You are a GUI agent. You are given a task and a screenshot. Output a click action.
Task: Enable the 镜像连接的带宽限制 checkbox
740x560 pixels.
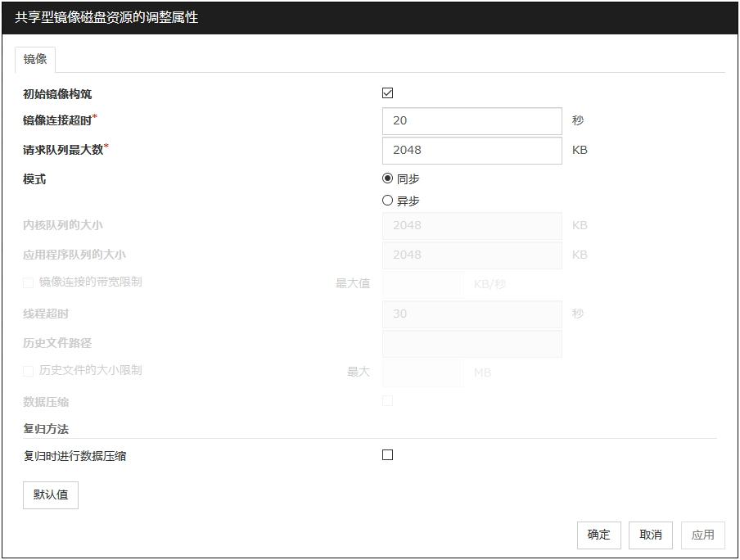coord(29,282)
